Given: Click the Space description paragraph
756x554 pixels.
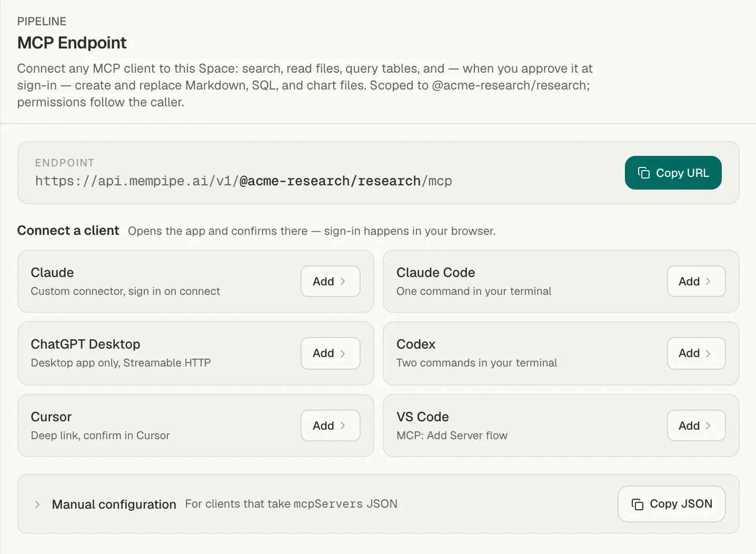Looking at the screenshot, I should point(305,85).
